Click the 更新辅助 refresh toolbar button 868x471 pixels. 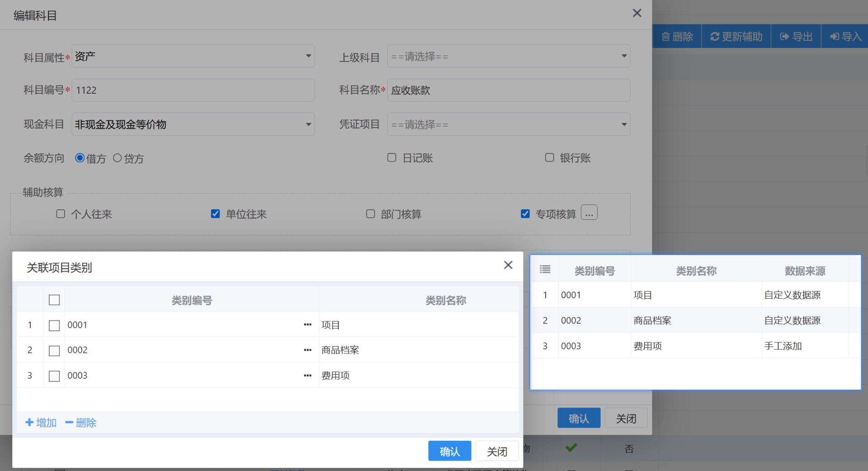736,37
